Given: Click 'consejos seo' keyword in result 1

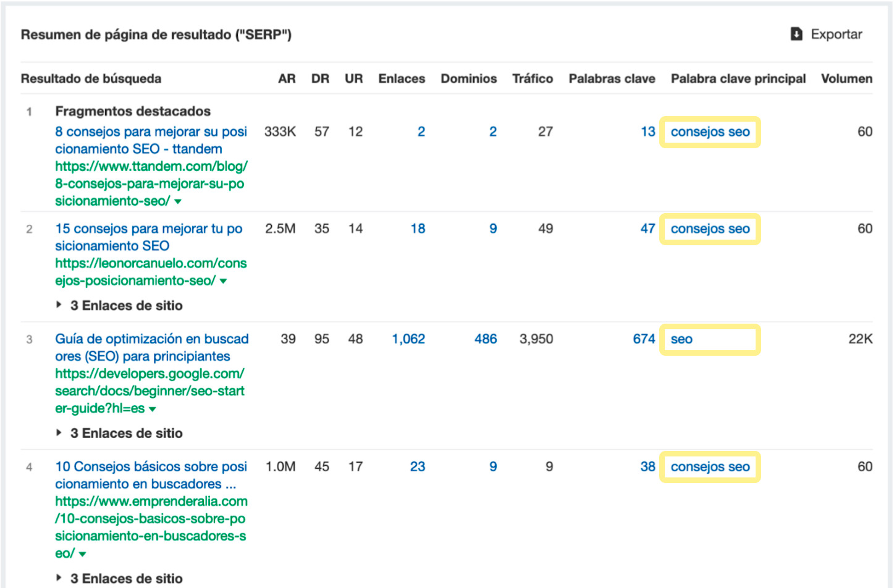Looking at the screenshot, I should coord(710,132).
